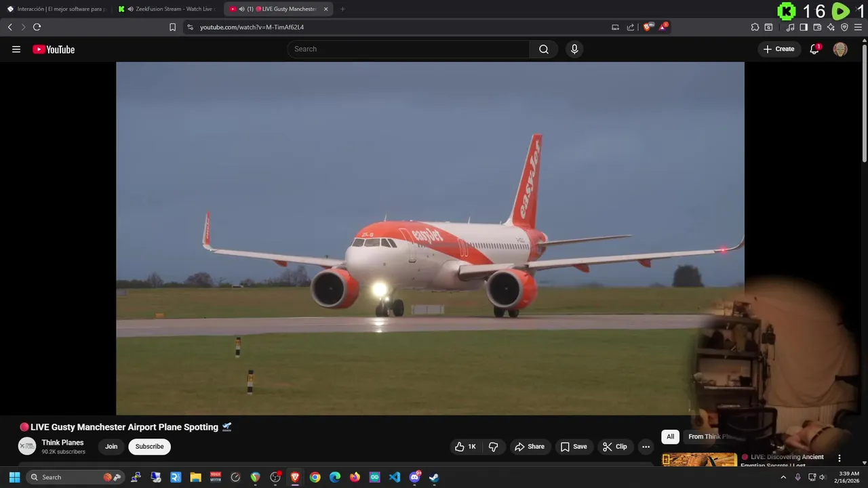Click the page vertical scrollbar
Screen dimensions: 868x488
(x=864, y=102)
